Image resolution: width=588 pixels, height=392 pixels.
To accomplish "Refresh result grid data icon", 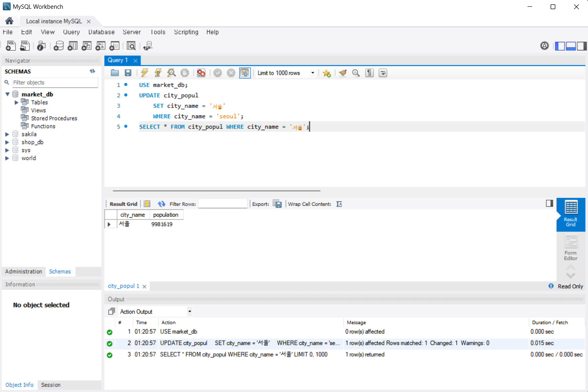I will point(161,204).
